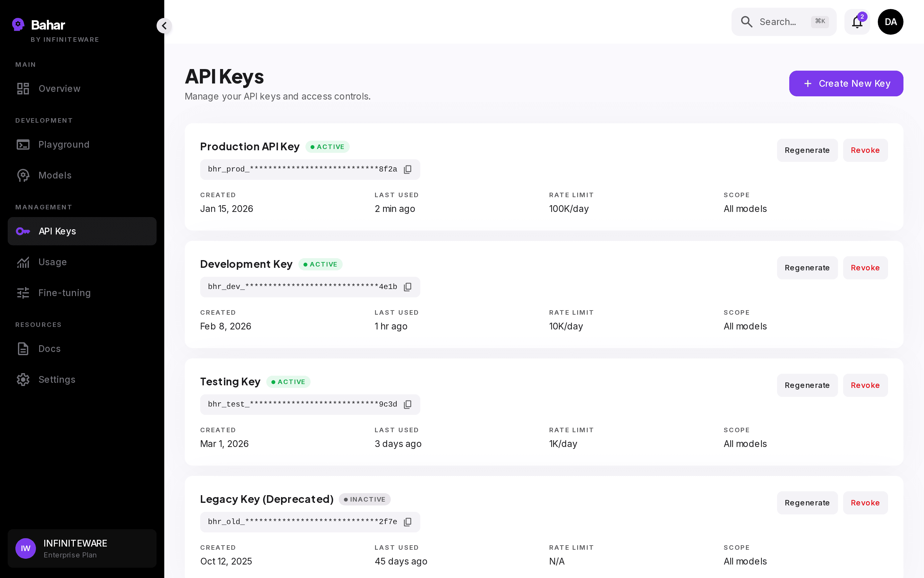Copy the Development key
The image size is (924, 578).
click(408, 287)
